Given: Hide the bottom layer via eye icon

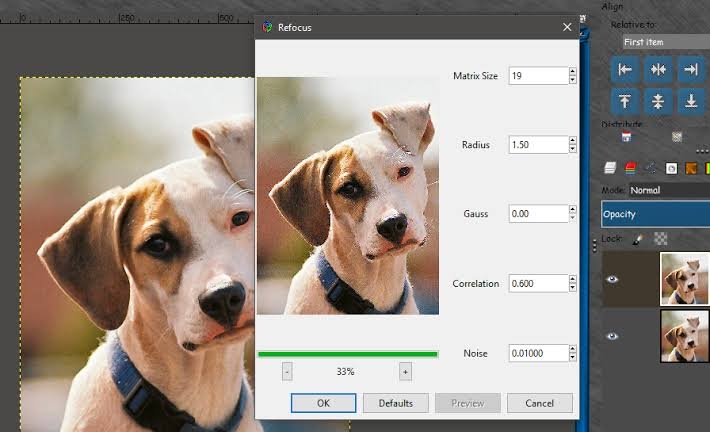Looking at the screenshot, I should pyautogui.click(x=612, y=336).
